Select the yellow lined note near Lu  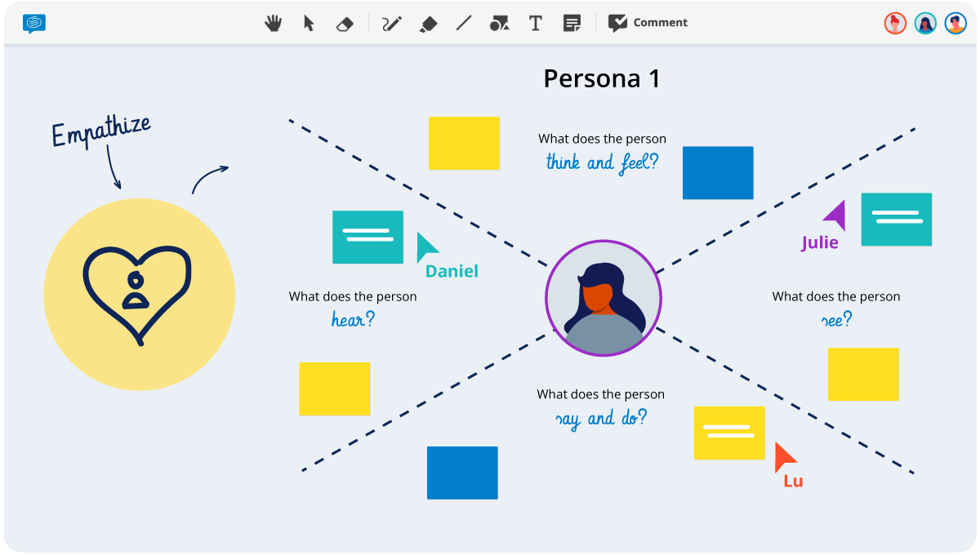(x=729, y=433)
